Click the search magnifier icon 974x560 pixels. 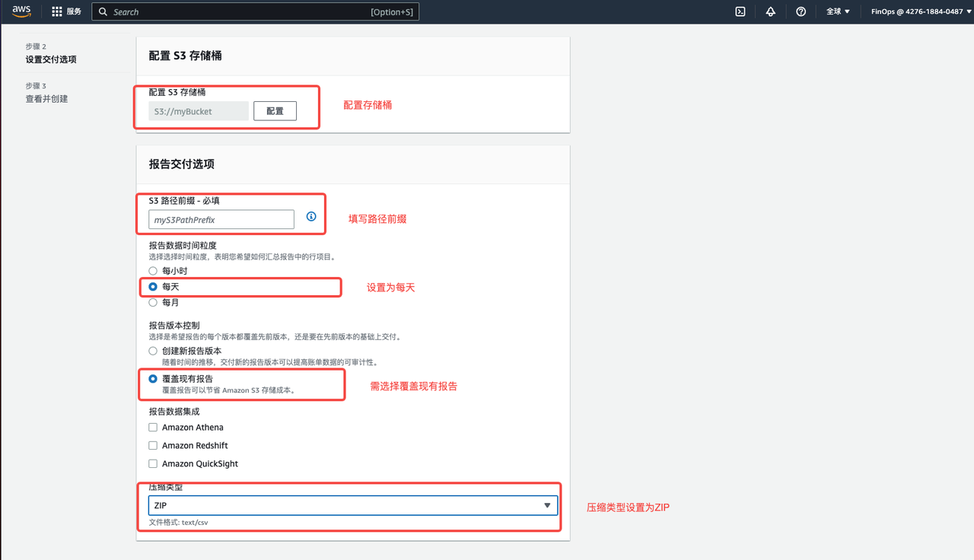click(x=103, y=11)
